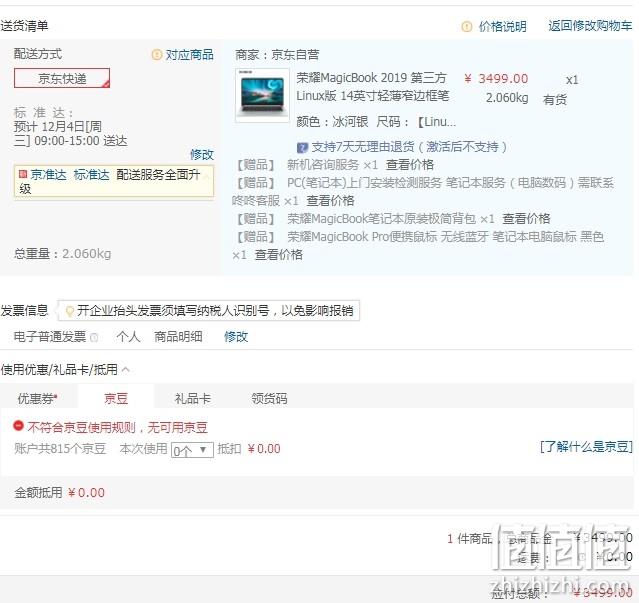Go back via 返回修改购物车 link

[590, 26]
